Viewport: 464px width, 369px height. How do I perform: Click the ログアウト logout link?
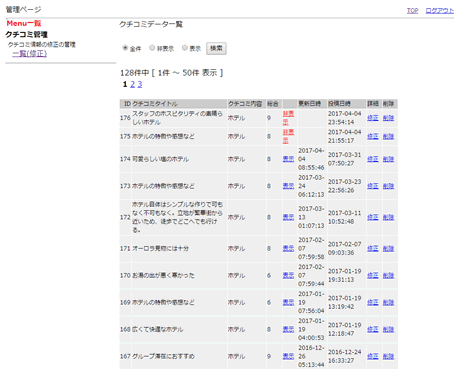[x=440, y=11]
